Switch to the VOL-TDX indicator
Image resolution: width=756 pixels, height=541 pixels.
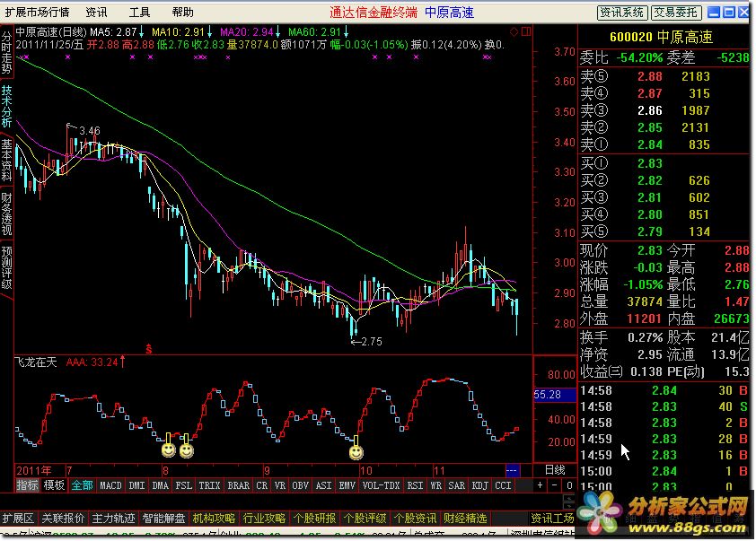[382, 485]
